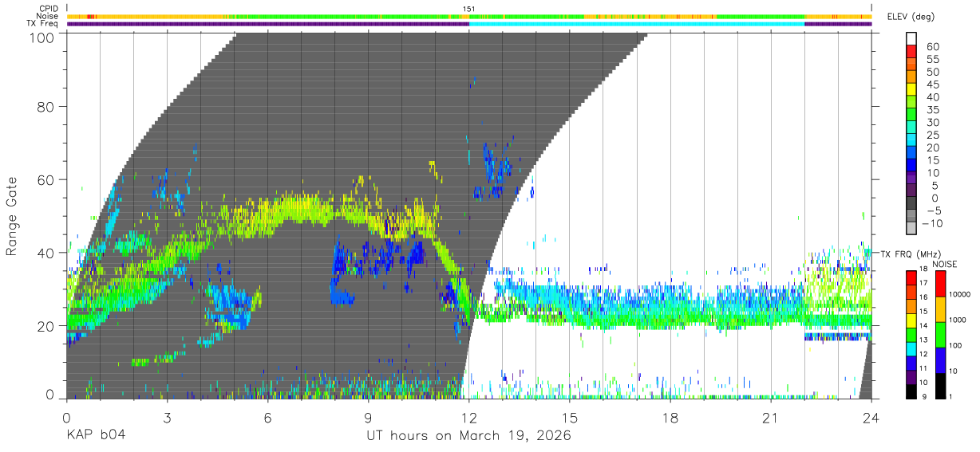
Task: Click the x-axis tick label '12'
Action: click(x=468, y=418)
